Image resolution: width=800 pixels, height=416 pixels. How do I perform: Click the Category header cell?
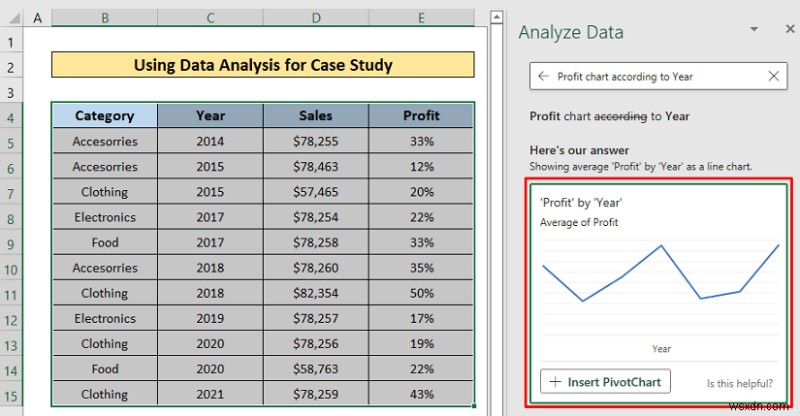click(104, 116)
